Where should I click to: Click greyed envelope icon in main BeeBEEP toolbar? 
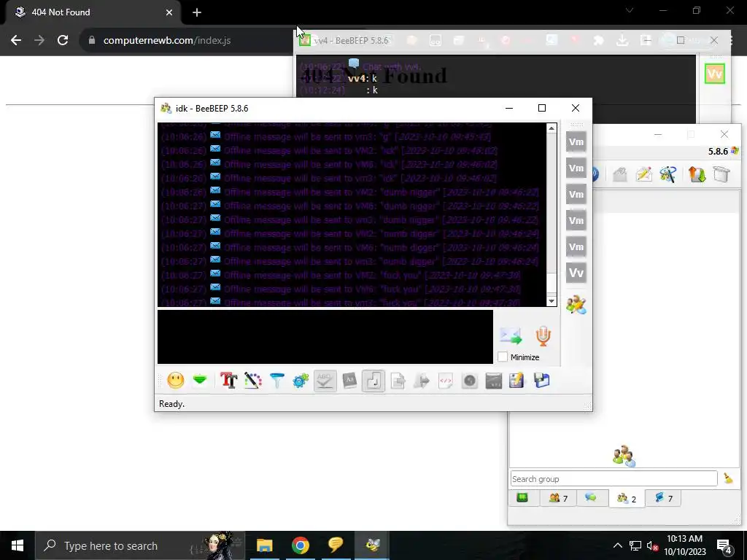[619, 174]
